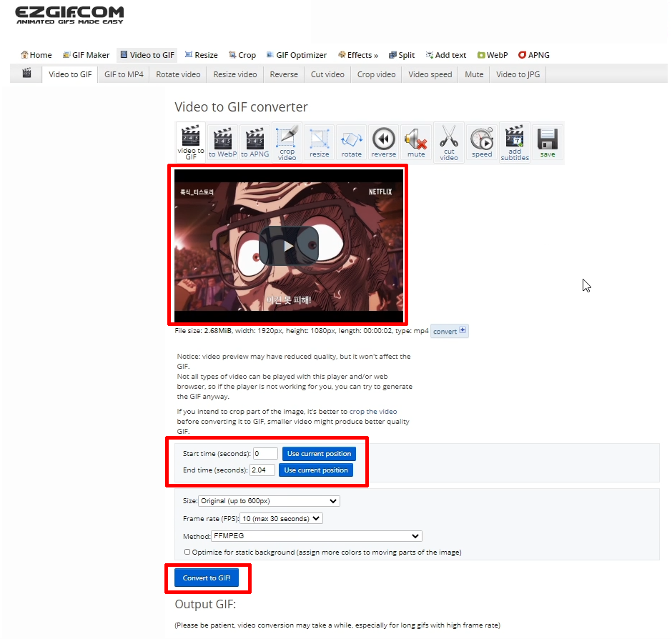Click the EZGIF.COM logo

click(70, 15)
